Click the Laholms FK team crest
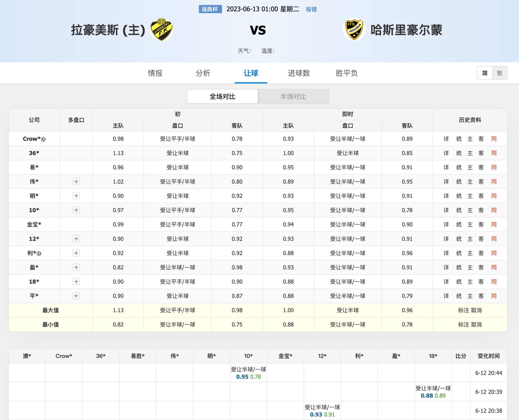Image resolution: width=519 pixels, height=420 pixels. point(162,30)
